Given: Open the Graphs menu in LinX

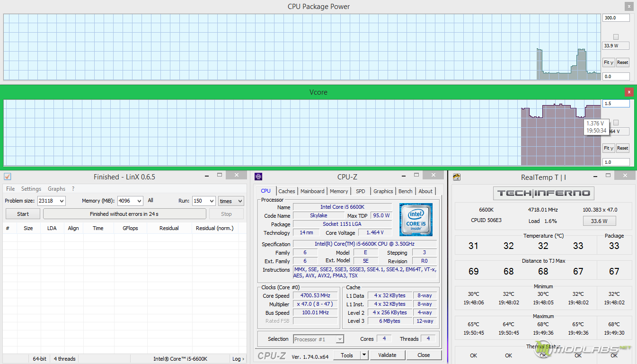Looking at the screenshot, I should tap(57, 189).
